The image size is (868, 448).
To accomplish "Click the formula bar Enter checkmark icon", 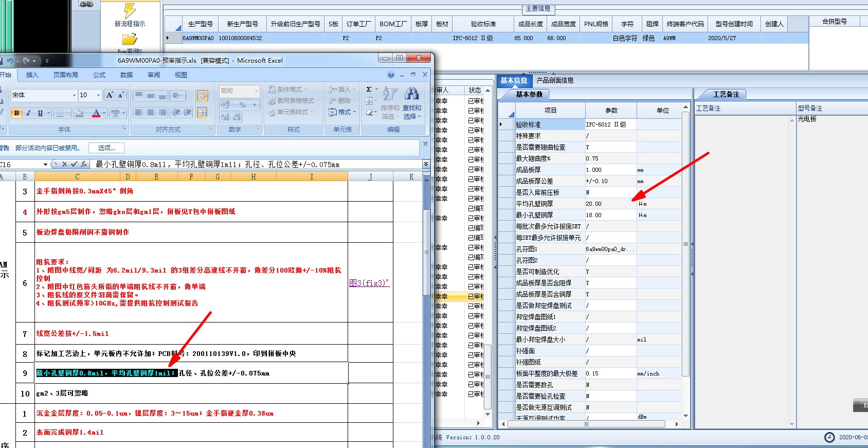I will click(74, 165).
